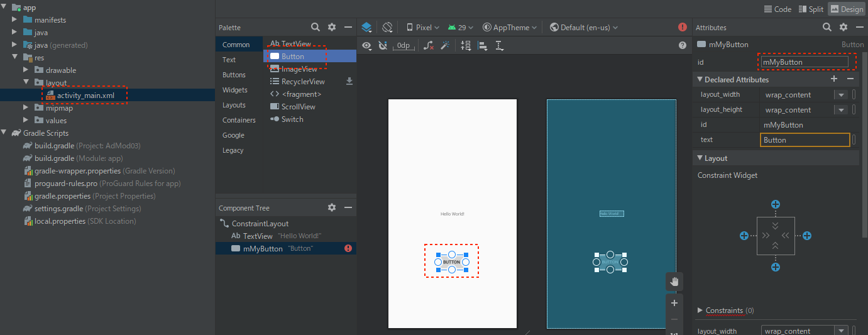Pick ImageView widget from Palette
Screen dimensions: 868x335
309,69
